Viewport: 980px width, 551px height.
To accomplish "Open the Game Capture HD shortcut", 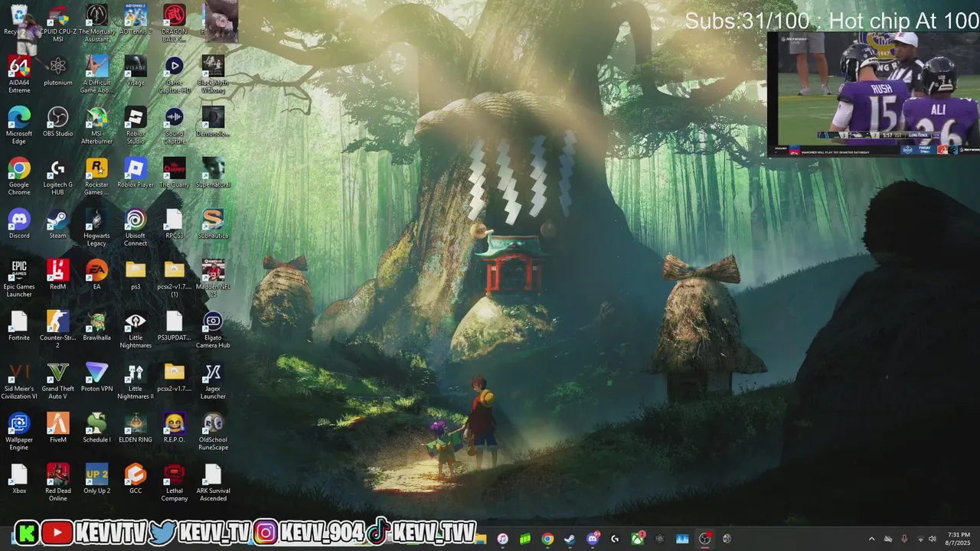I will 174,74.
